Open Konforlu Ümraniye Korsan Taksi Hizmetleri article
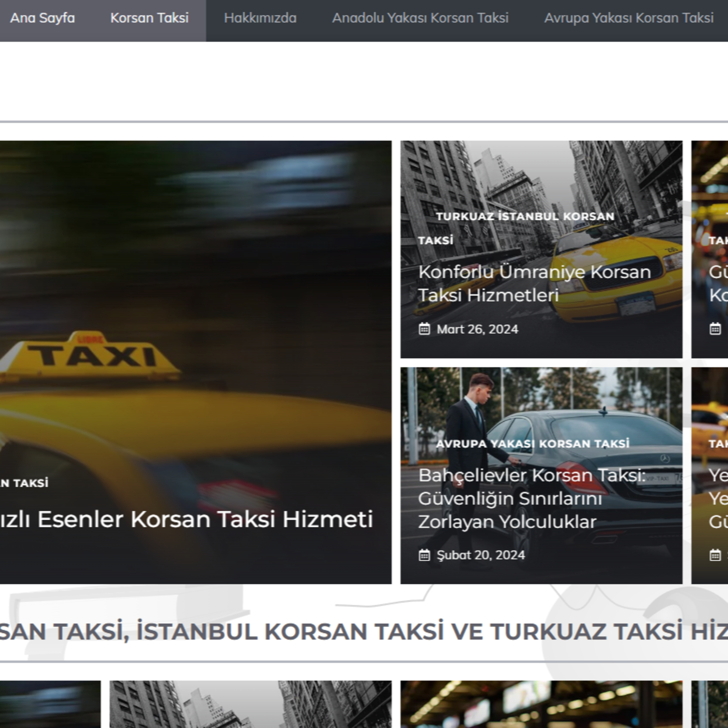Viewport: 728px width, 728px height. 535,283
